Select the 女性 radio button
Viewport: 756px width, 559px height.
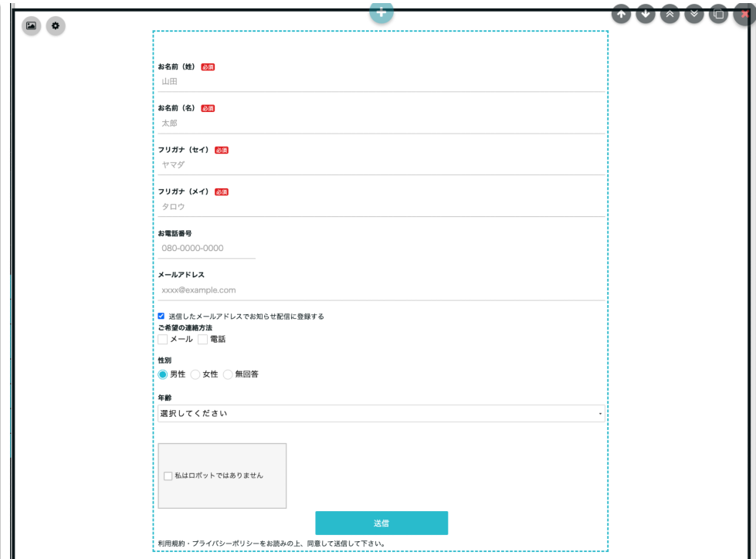(195, 374)
